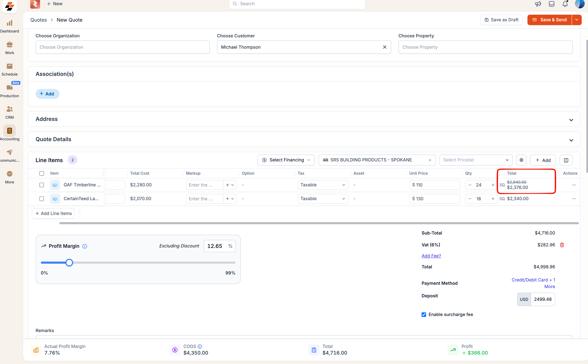Open the Work briefcase icon
Screen dimensions: 588x364
(x=9, y=44)
